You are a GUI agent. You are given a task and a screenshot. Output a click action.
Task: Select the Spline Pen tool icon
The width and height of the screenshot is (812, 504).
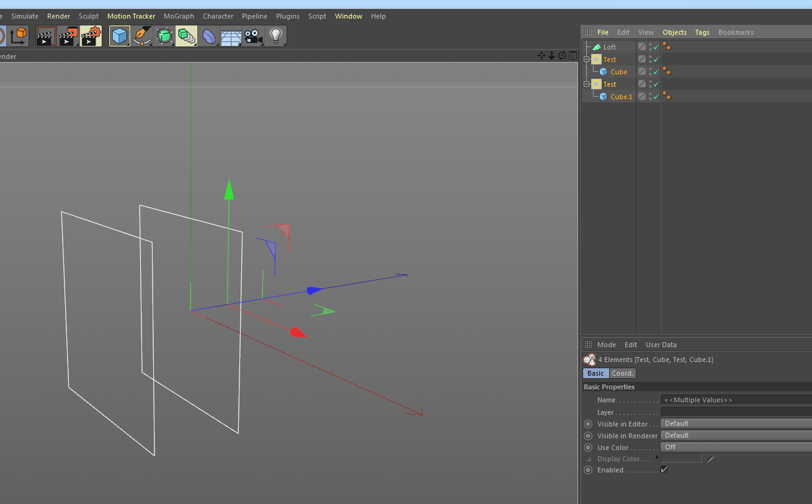142,36
